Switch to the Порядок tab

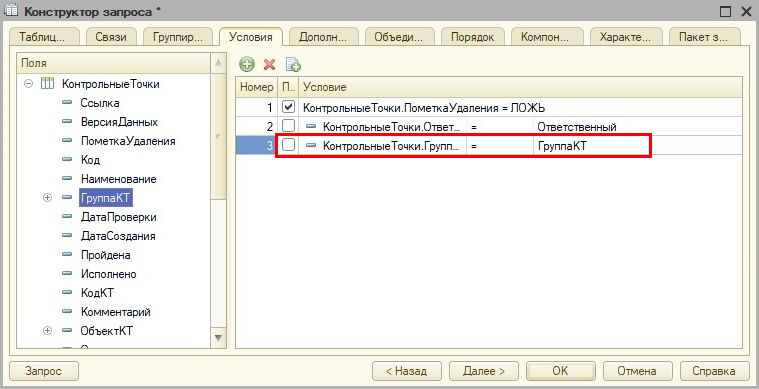pos(472,37)
